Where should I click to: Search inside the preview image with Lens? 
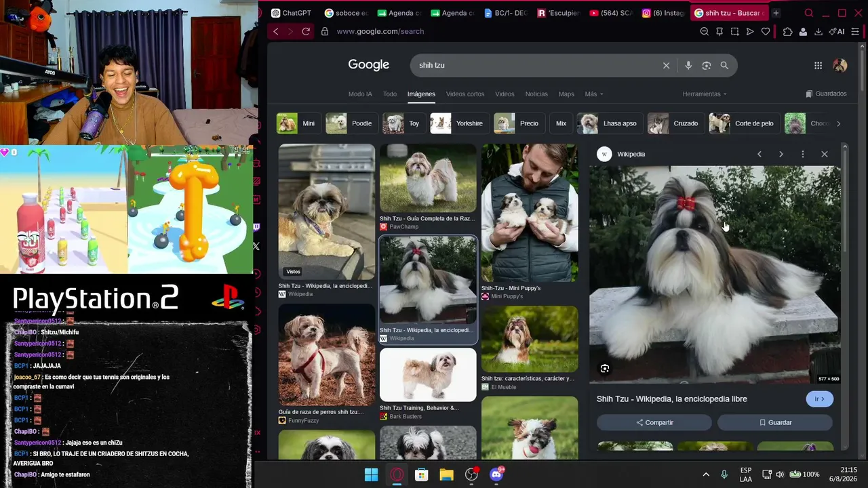(x=605, y=369)
